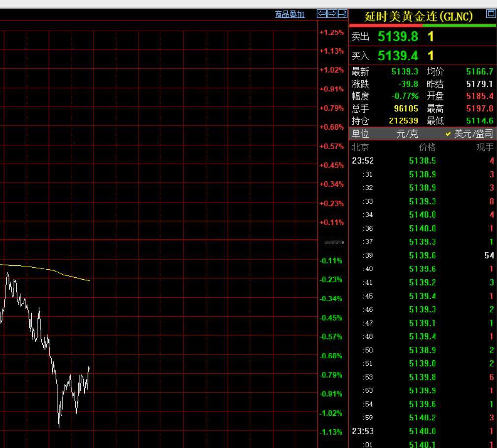The width and height of the screenshot is (497, 448).
Task: Click the +0.57% axis label
Action: tap(332, 147)
